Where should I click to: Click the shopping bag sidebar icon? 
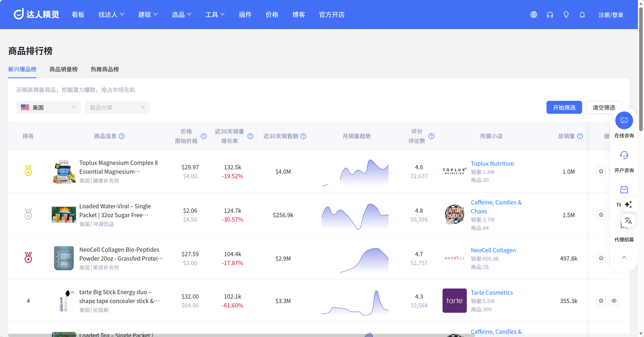click(624, 190)
